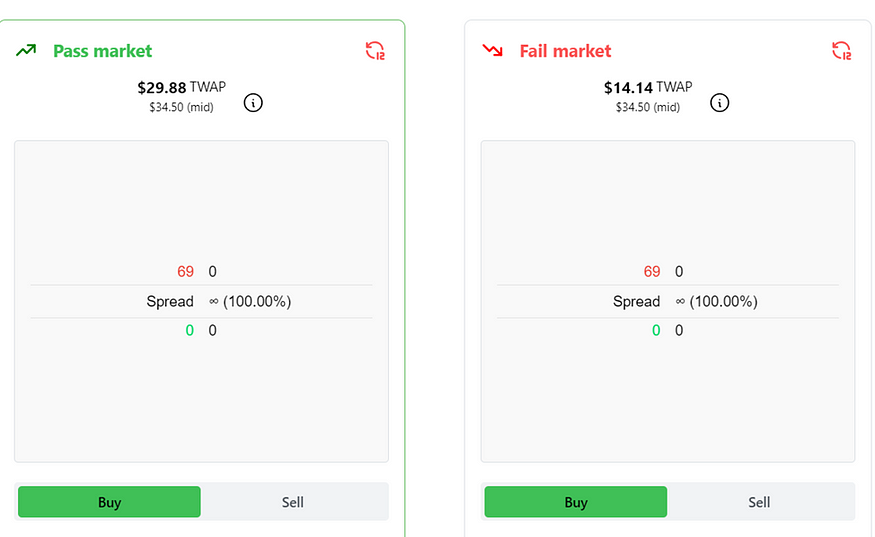
Task: Select green 0 bid price in Fail order book
Action: pos(656,330)
